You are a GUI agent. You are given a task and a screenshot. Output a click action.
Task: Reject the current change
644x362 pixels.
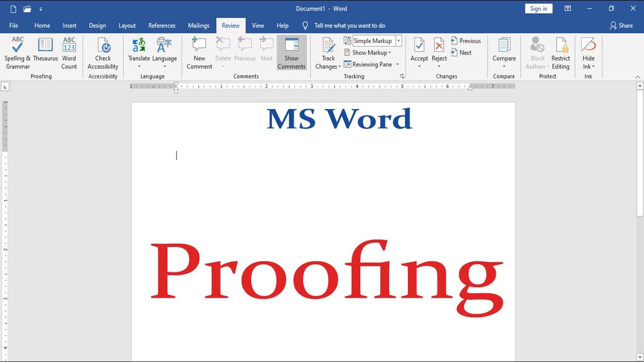point(439,49)
